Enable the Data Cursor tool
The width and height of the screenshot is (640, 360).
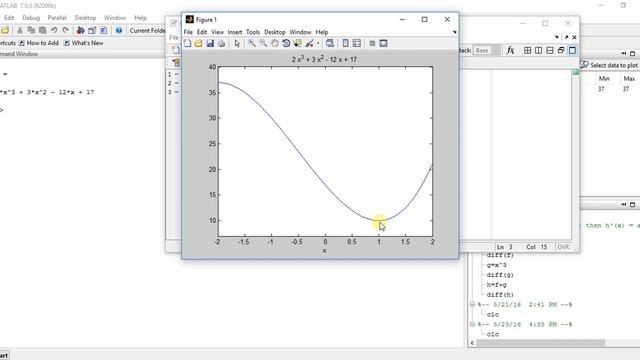click(298, 43)
